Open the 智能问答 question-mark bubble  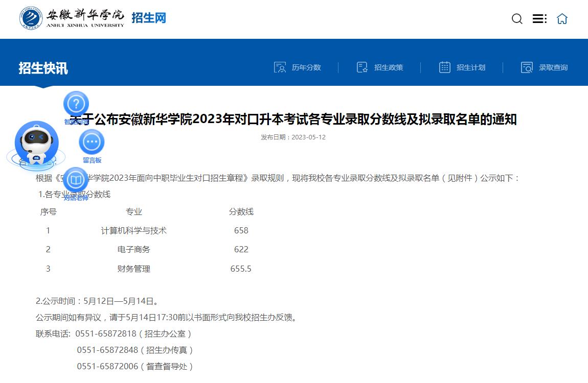(x=76, y=104)
